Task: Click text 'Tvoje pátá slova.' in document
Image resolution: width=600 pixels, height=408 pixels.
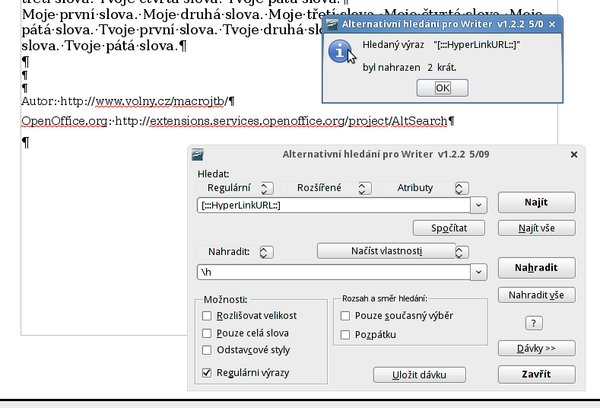Action: pyautogui.click(x=121, y=46)
